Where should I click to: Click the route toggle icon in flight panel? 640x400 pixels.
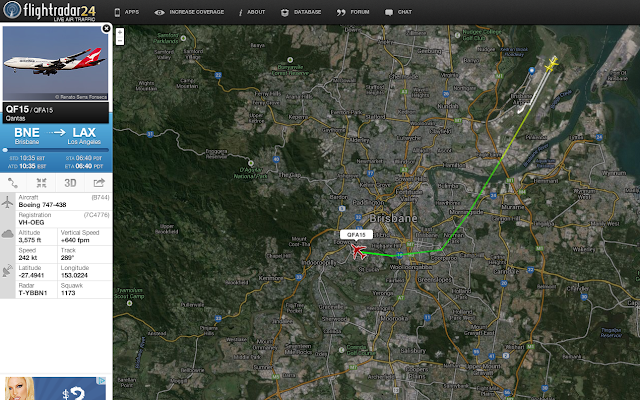(13, 183)
